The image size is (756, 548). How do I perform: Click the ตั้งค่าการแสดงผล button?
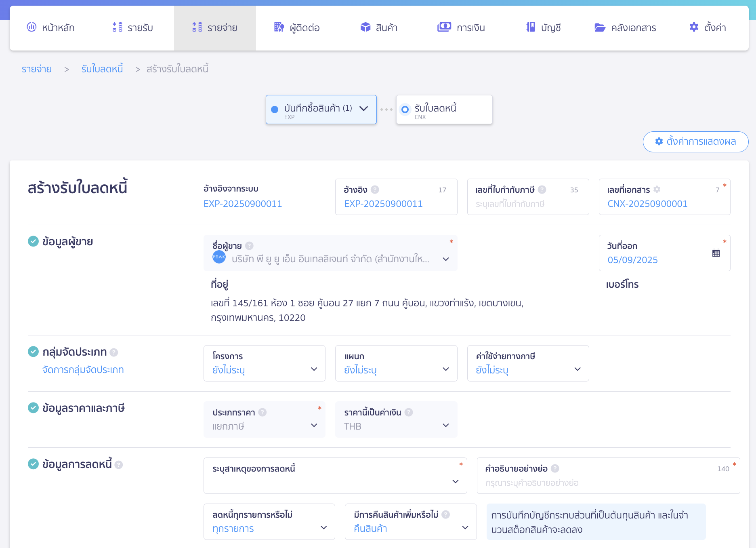pos(695,142)
